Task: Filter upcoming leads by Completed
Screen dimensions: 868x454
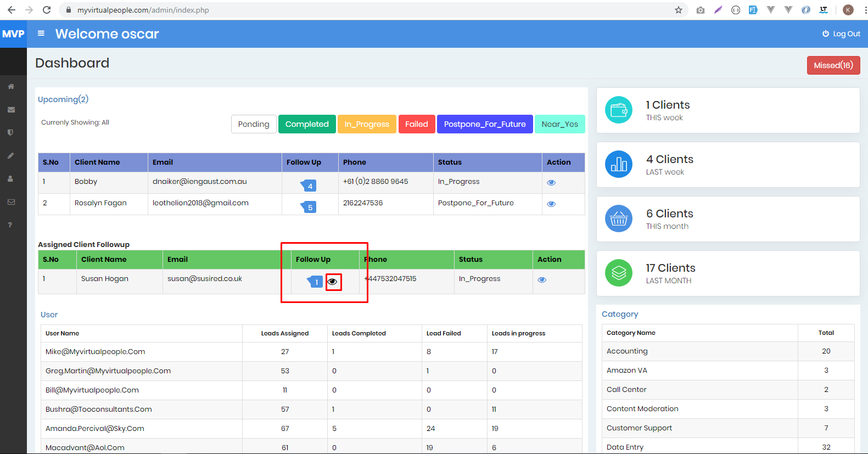Action: pyautogui.click(x=307, y=124)
